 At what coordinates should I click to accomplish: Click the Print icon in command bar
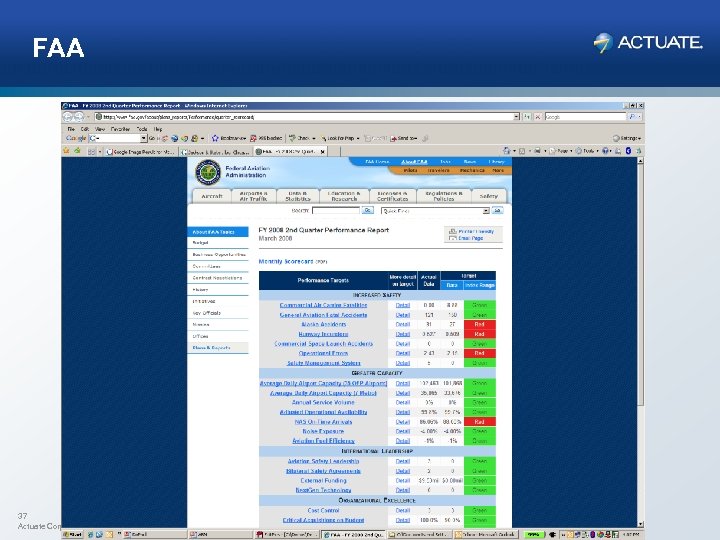coord(537,151)
